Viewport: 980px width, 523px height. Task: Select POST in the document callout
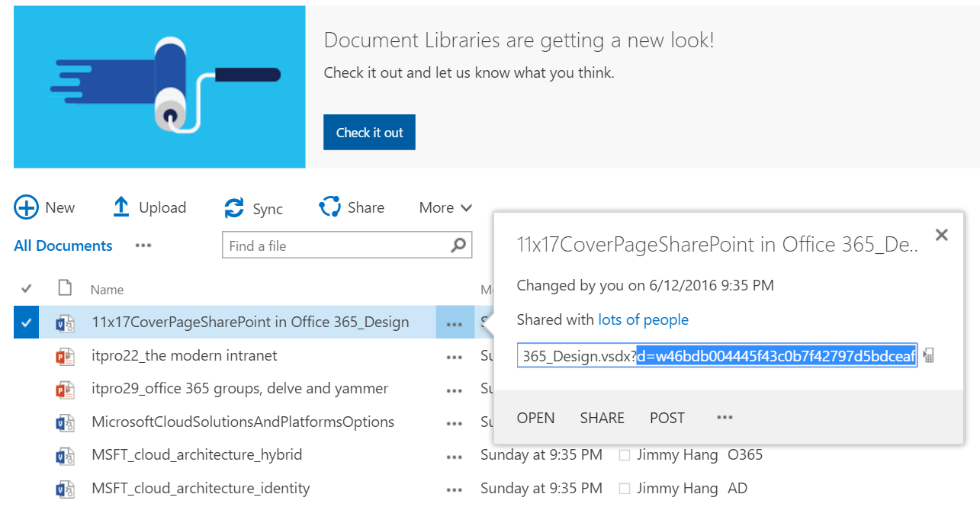click(x=667, y=417)
